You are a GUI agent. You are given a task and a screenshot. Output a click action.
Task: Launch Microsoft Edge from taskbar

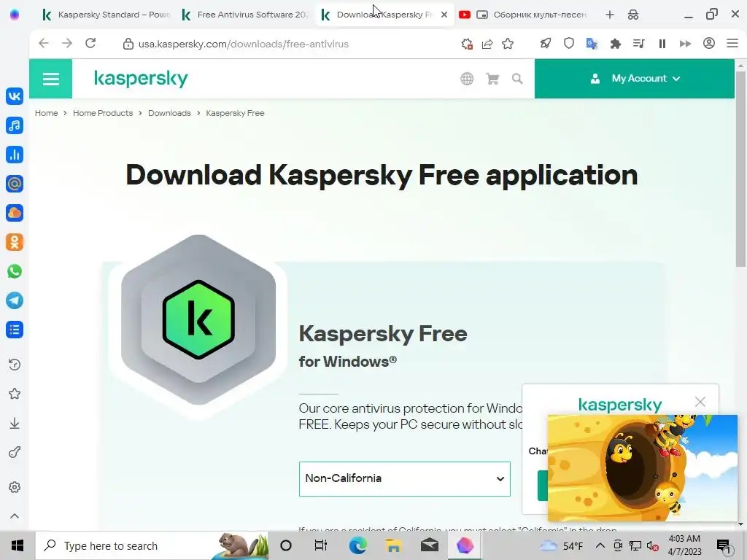tap(357, 545)
